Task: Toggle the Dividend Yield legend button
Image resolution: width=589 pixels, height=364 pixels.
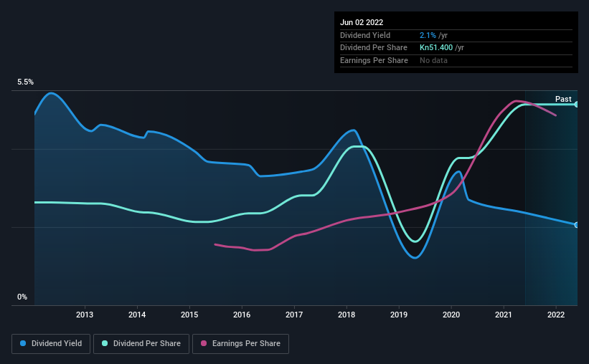Action: (x=51, y=344)
